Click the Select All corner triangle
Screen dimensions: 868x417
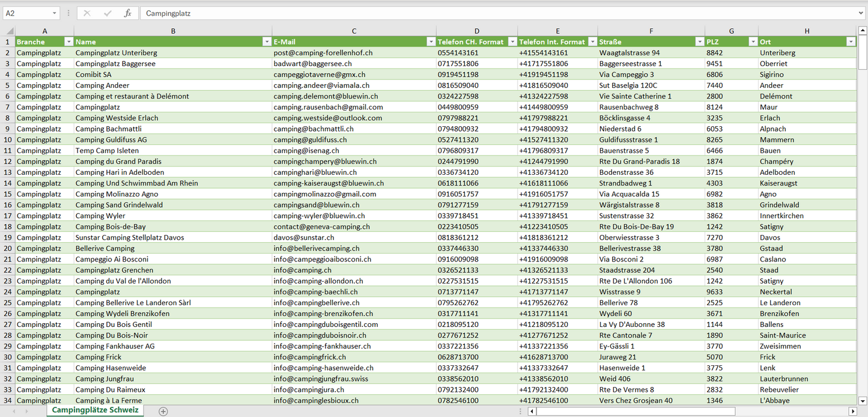click(10, 31)
